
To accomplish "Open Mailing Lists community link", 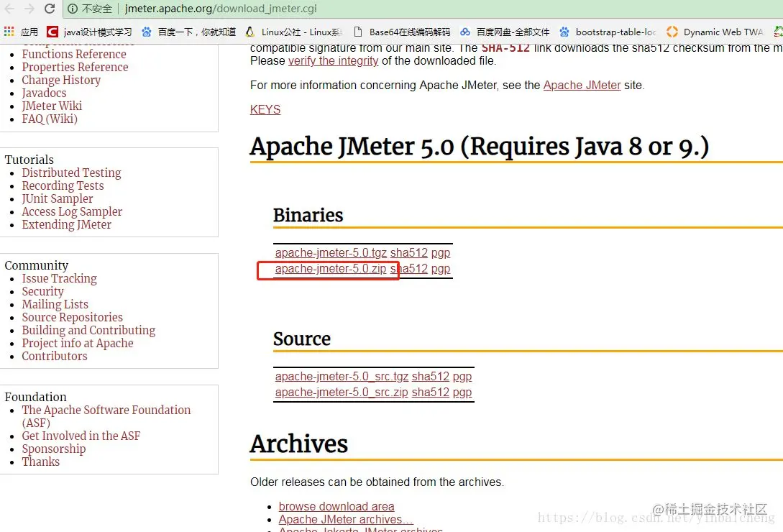I will 55,305.
